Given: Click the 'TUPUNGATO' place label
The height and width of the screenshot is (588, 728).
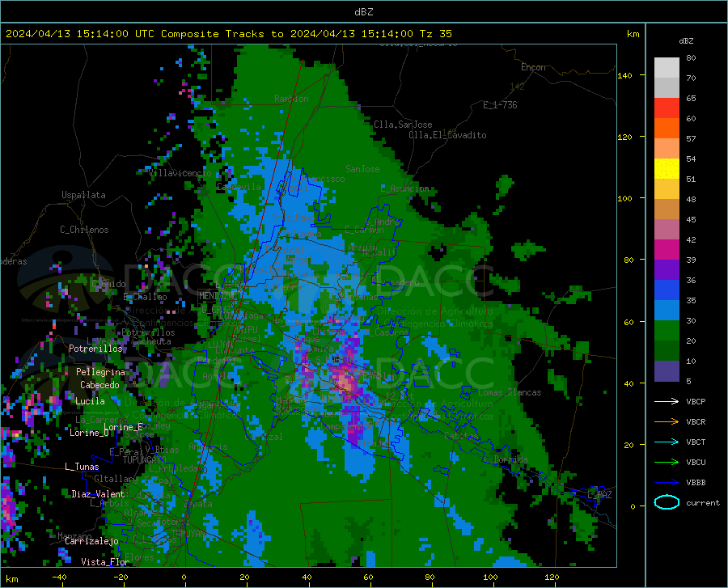Looking at the screenshot, I should click(145, 460).
